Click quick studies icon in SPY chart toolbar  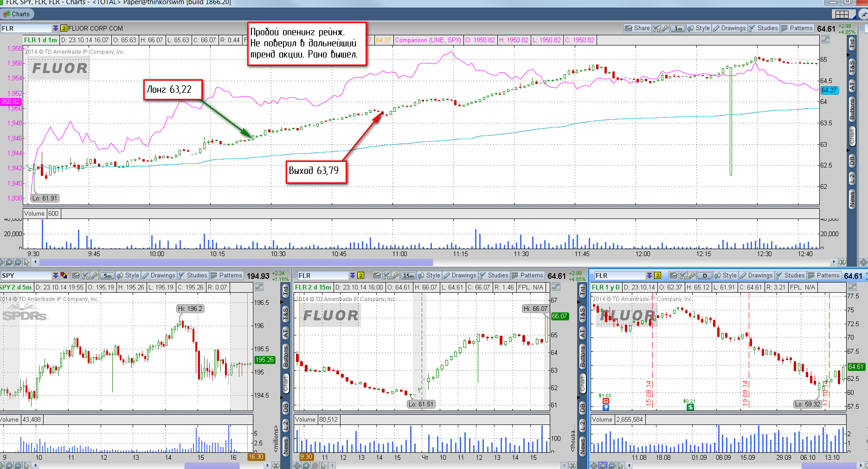click(x=86, y=276)
